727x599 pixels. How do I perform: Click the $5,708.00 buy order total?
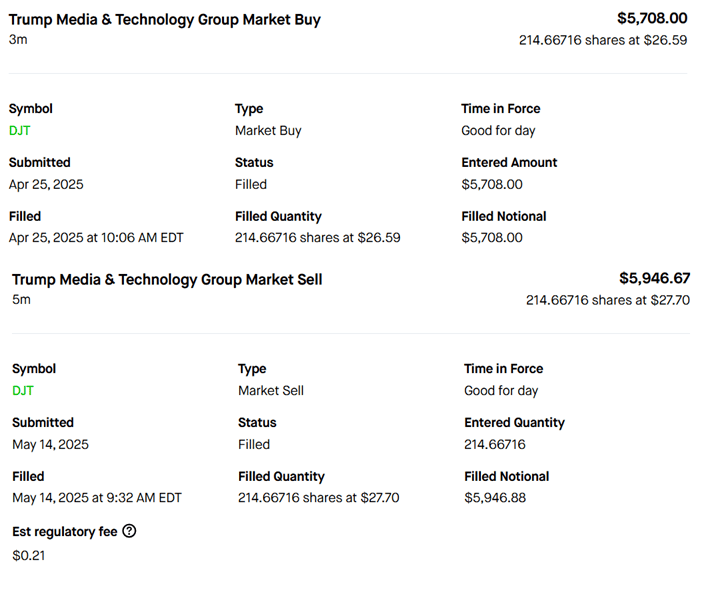tap(652, 18)
